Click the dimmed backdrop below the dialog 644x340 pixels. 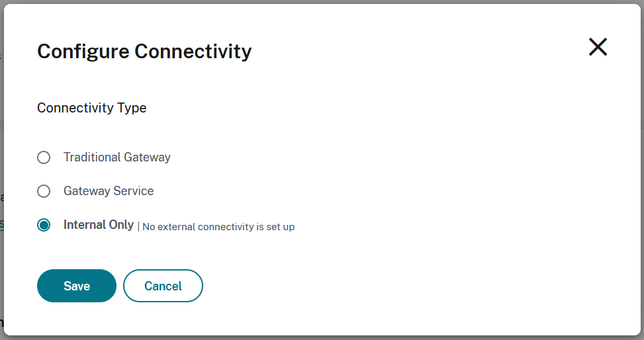tap(322, 337)
